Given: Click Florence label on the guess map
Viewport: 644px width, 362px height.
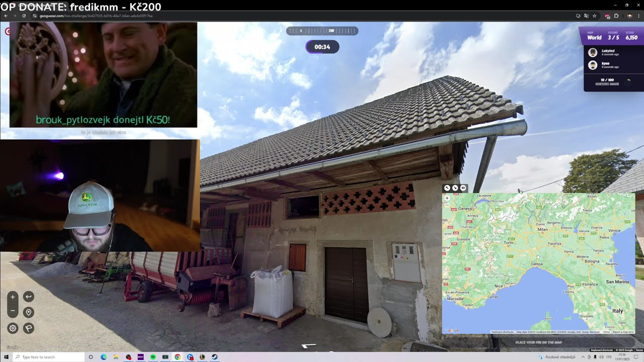Looking at the screenshot, I should click(x=590, y=284).
